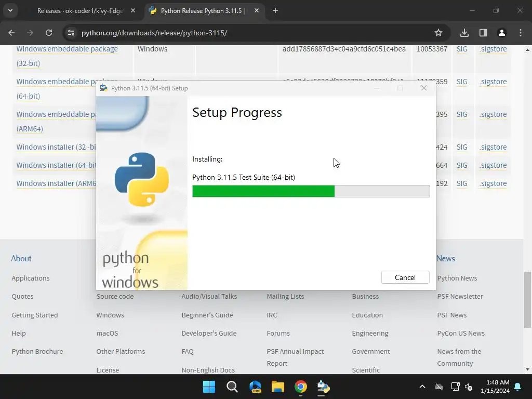
Task: Open Windows taskbar Search
Action: pyautogui.click(x=232, y=387)
